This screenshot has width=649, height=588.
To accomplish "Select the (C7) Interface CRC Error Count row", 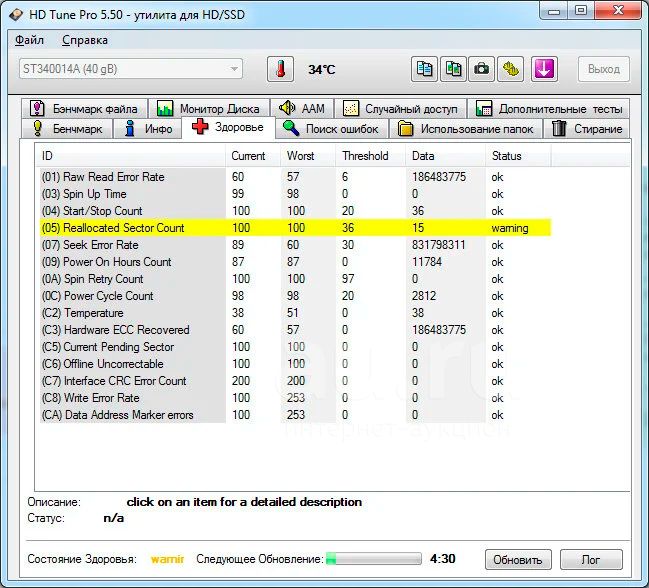I will pos(296,381).
